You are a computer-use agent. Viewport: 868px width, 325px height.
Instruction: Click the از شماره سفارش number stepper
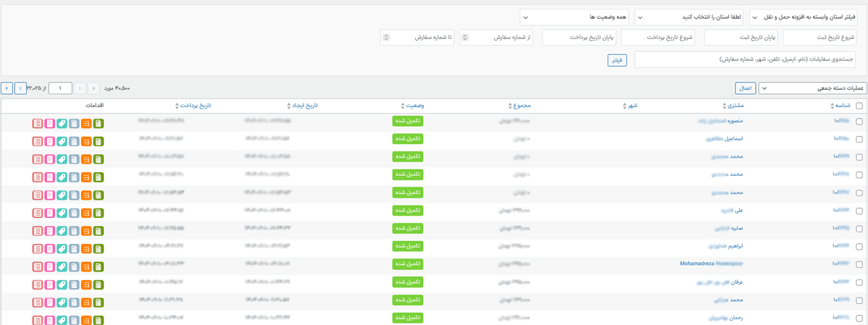coord(464,37)
